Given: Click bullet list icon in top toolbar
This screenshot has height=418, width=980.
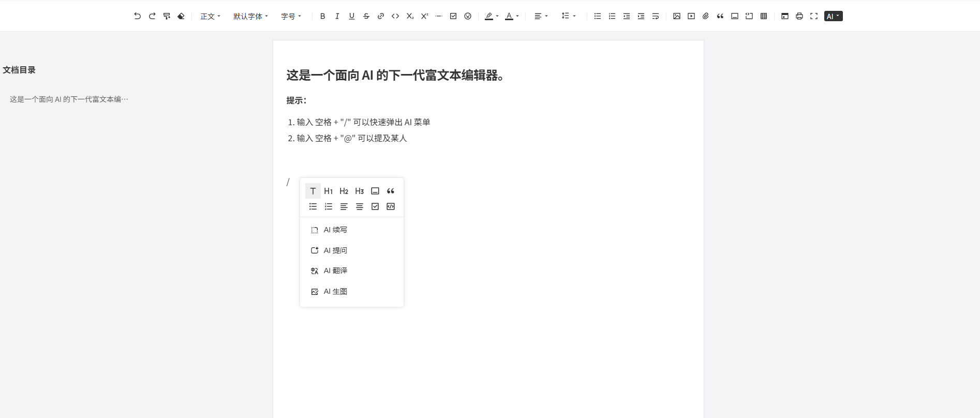Looking at the screenshot, I should pyautogui.click(x=598, y=16).
